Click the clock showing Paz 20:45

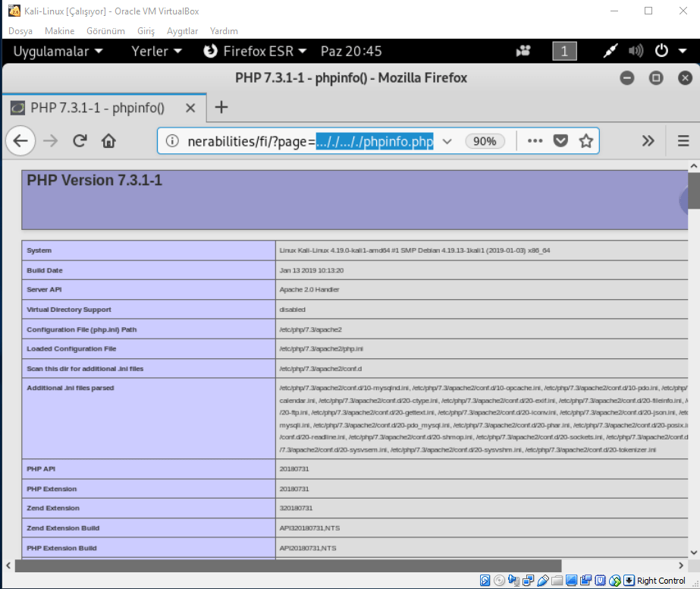tap(351, 52)
